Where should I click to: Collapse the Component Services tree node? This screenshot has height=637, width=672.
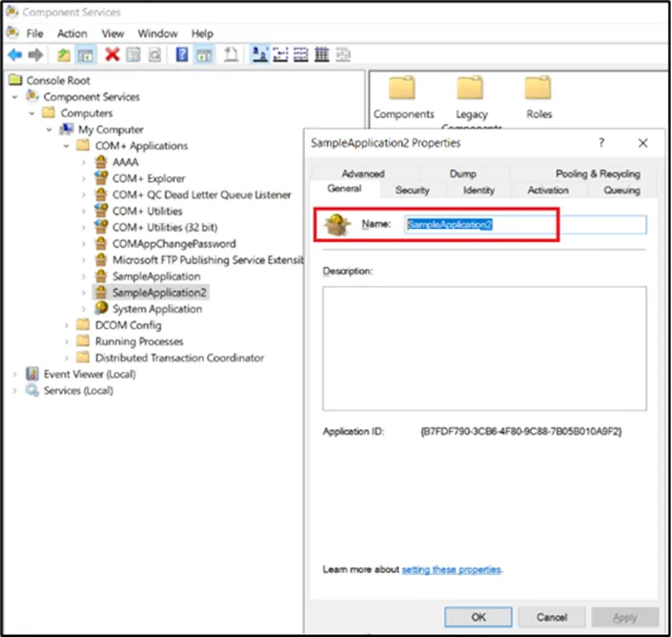coord(15,97)
